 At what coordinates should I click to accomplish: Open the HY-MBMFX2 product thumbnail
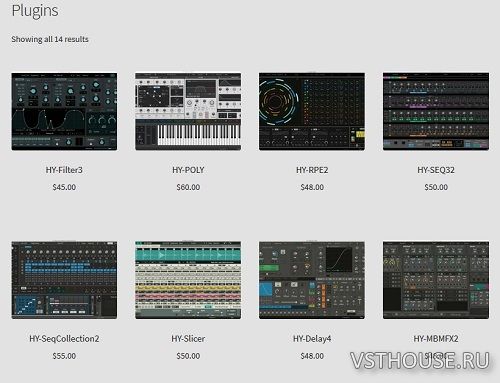point(436,280)
